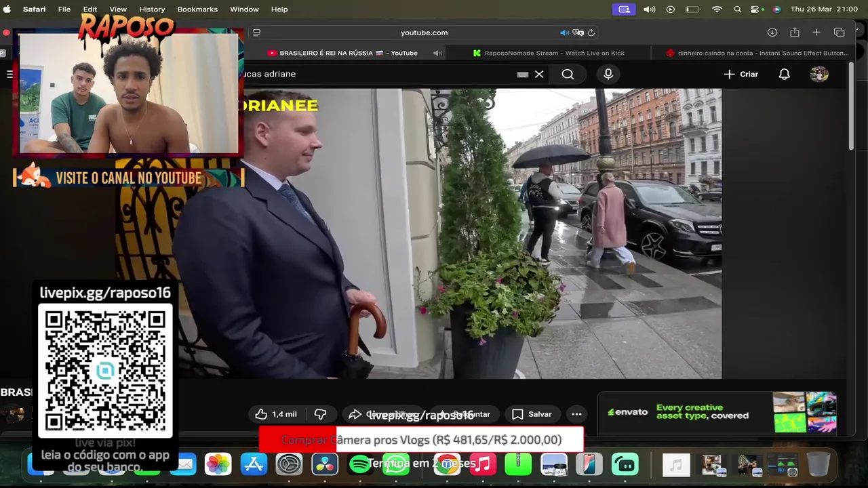Screen dimensions: 868x488
Task: Open the Safari sidebar icon
Action: tap(256, 33)
